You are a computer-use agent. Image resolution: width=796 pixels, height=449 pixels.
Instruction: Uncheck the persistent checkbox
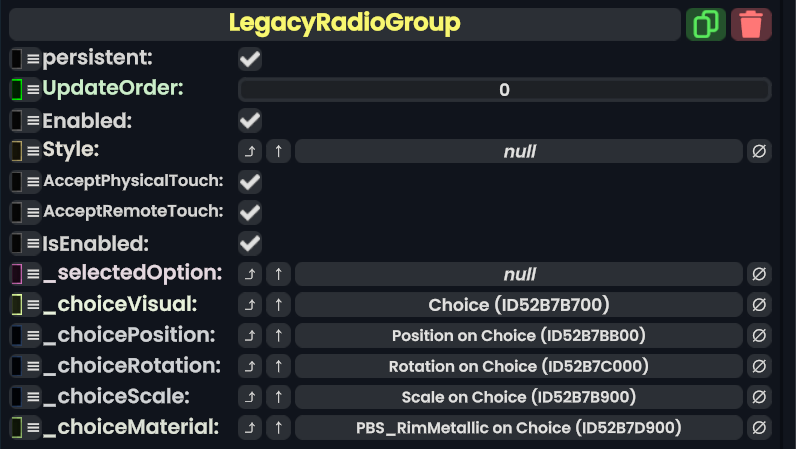pos(250,60)
